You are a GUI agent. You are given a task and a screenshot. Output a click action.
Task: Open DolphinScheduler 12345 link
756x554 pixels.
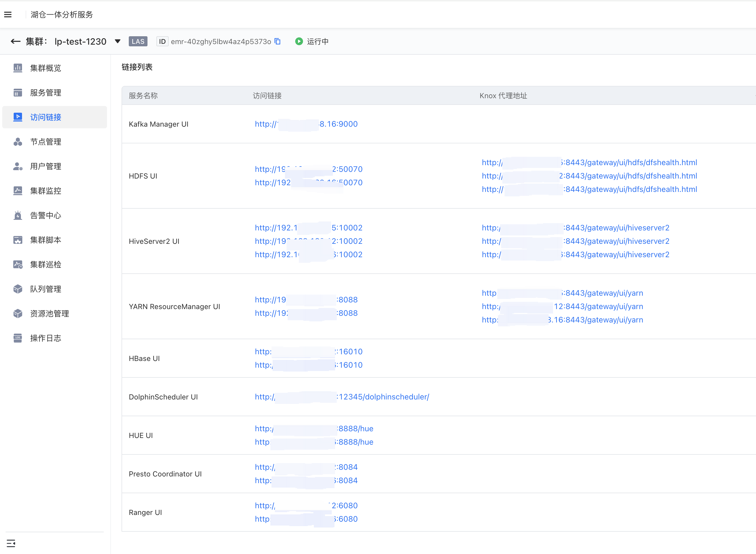click(342, 397)
